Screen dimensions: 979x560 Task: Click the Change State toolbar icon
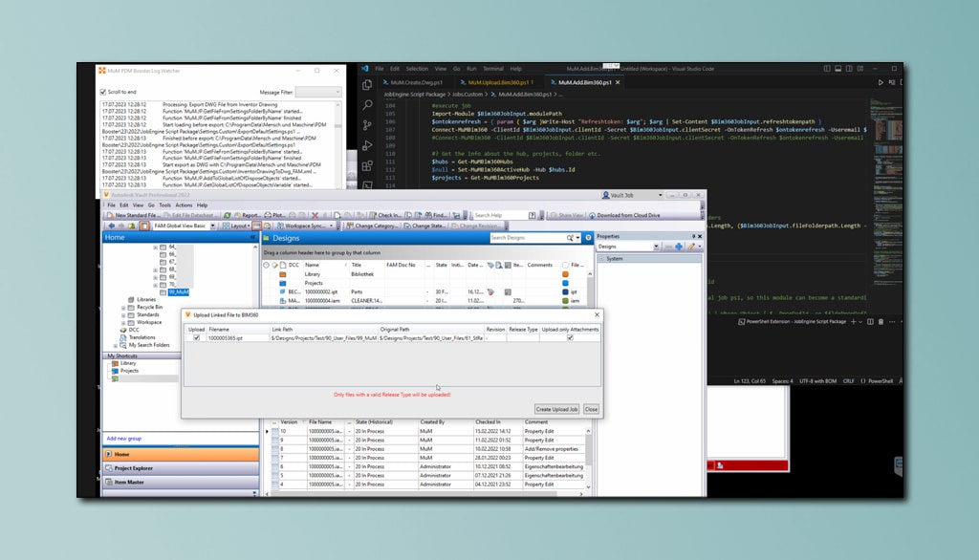click(406, 226)
